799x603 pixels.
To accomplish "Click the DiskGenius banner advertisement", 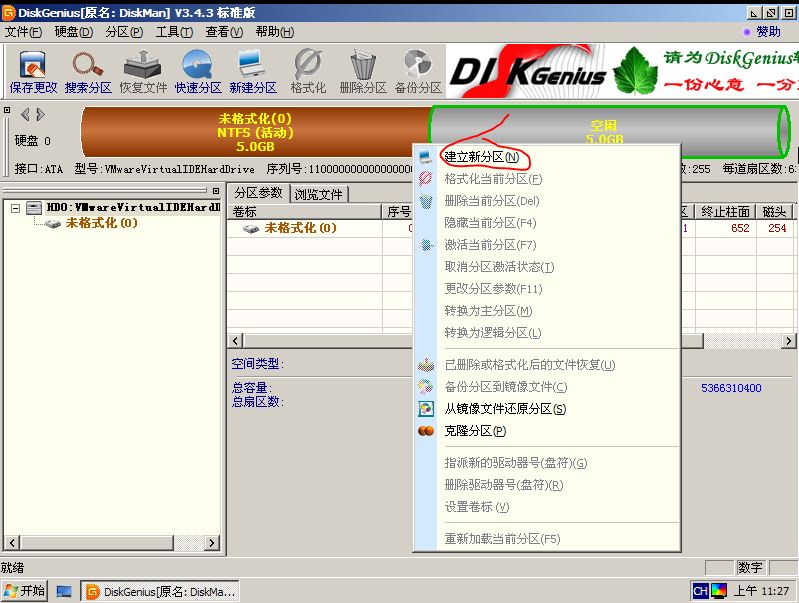I will pos(622,71).
